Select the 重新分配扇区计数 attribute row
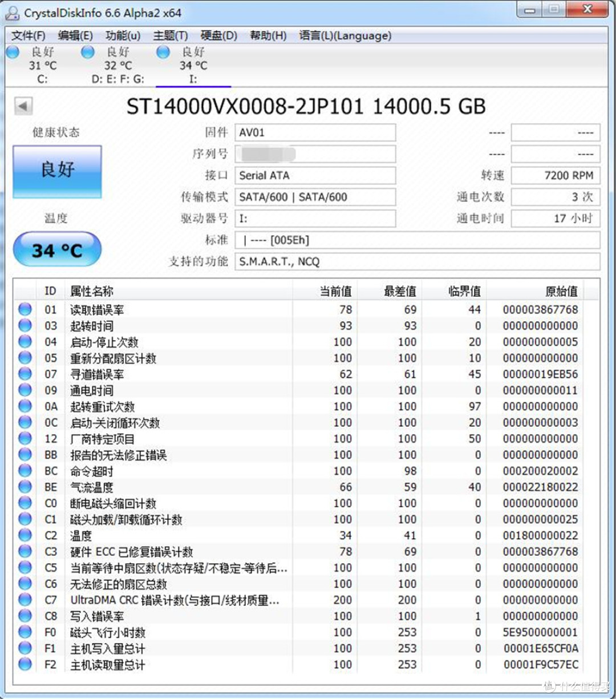This screenshot has width=616, height=699. coord(299,358)
